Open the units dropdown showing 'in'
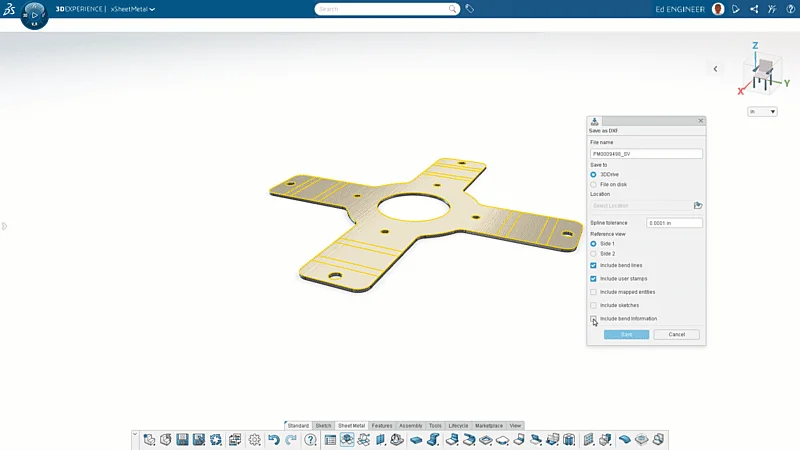Image resolution: width=800 pixels, height=450 pixels. click(x=762, y=112)
